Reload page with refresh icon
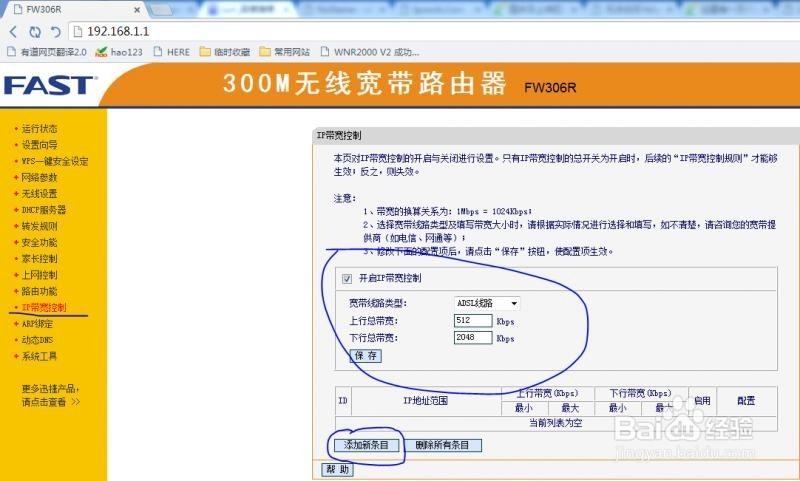800x481 pixels. pyautogui.click(x=35, y=32)
